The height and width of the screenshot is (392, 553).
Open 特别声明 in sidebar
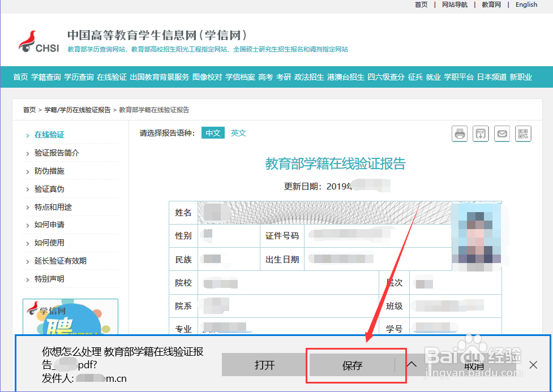[x=49, y=279]
